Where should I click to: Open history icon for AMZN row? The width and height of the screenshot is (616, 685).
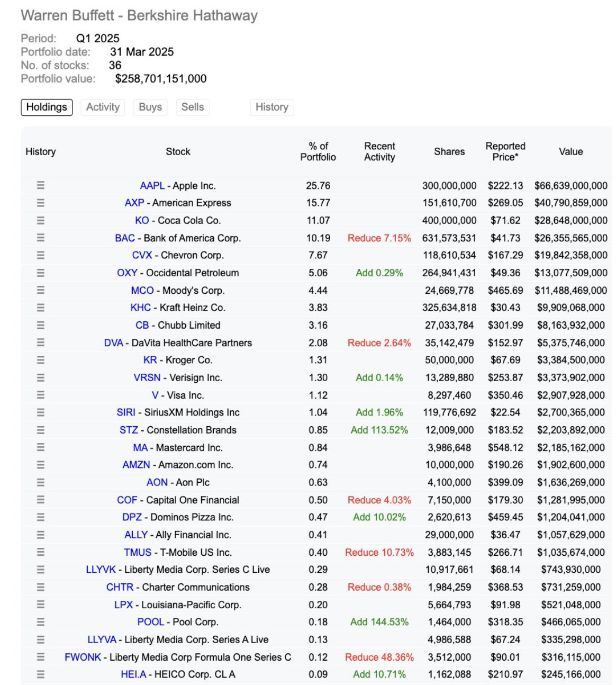point(41,465)
